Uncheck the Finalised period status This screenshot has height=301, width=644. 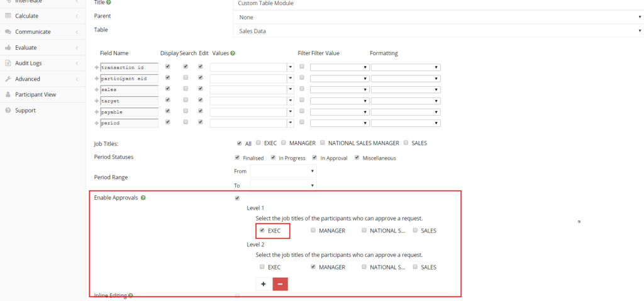[x=237, y=157]
